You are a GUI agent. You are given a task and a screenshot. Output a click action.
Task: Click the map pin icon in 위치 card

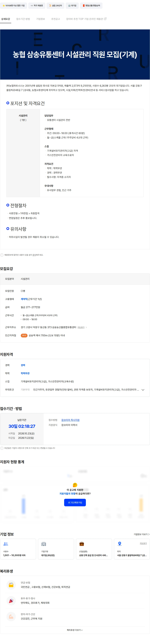tap(120, 544)
